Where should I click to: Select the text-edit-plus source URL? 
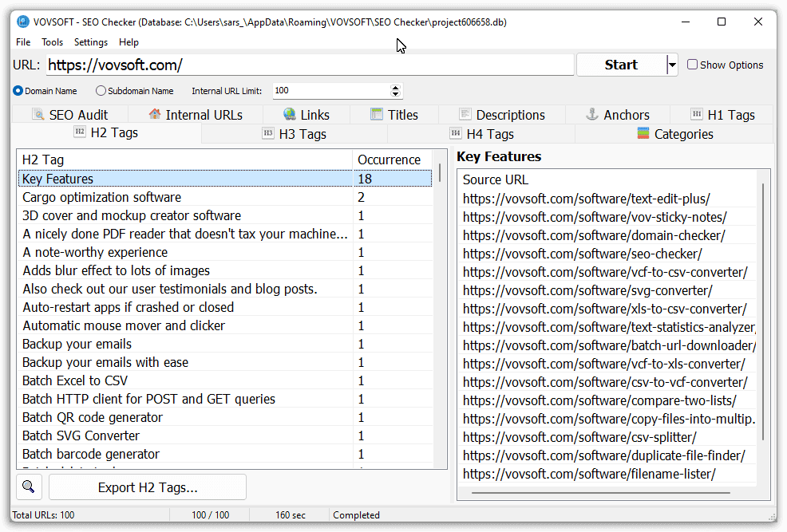(607, 199)
